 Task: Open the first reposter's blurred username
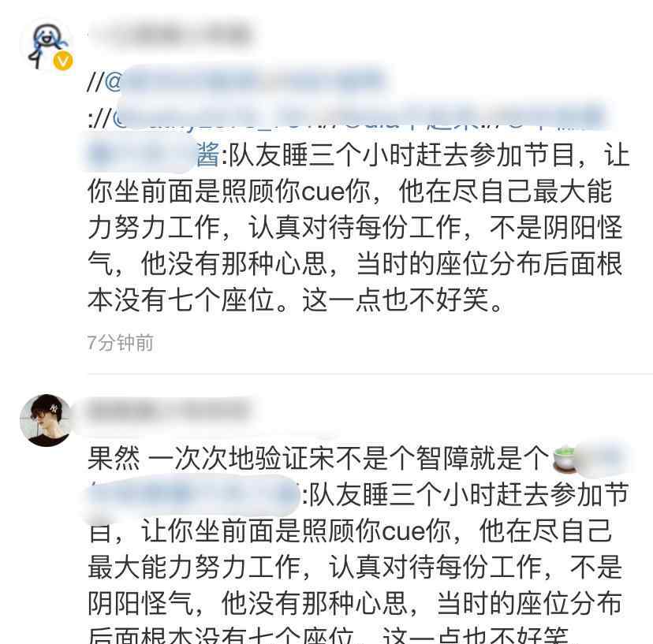[x=172, y=32]
